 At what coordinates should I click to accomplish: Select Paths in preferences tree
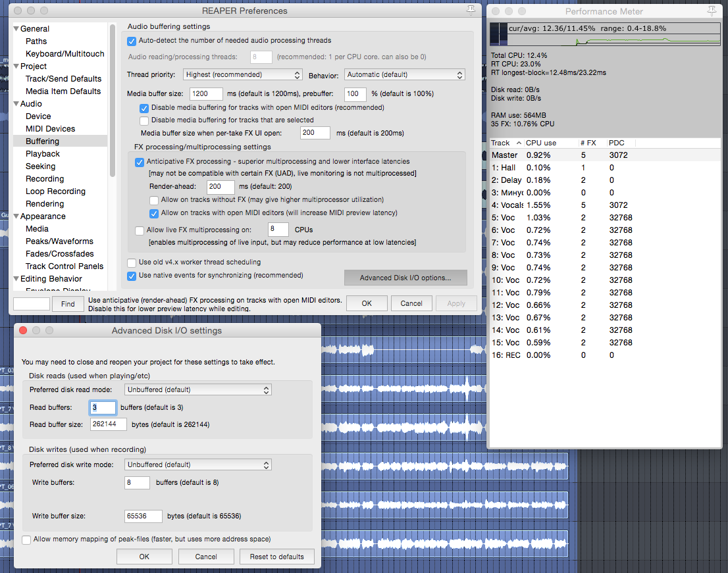pos(36,41)
